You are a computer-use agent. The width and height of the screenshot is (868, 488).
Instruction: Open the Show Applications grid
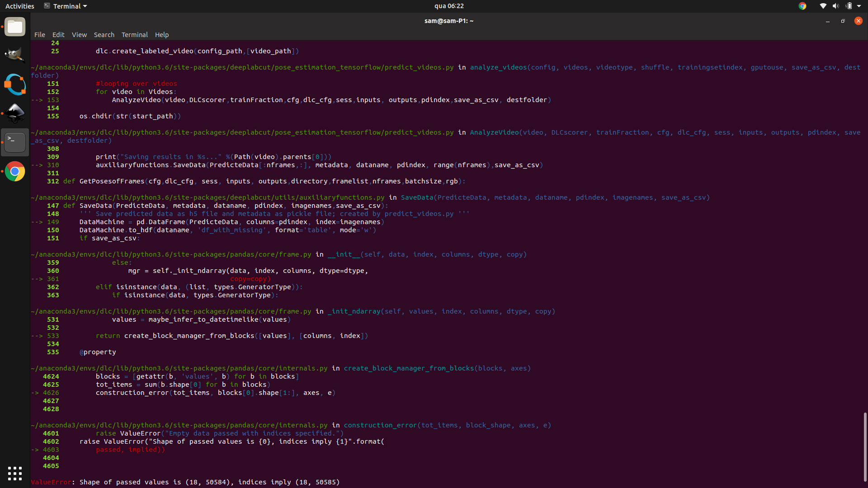15,474
